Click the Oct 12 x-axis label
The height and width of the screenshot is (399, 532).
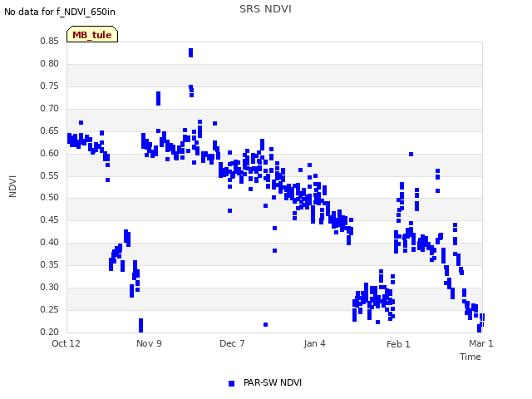click(x=66, y=343)
